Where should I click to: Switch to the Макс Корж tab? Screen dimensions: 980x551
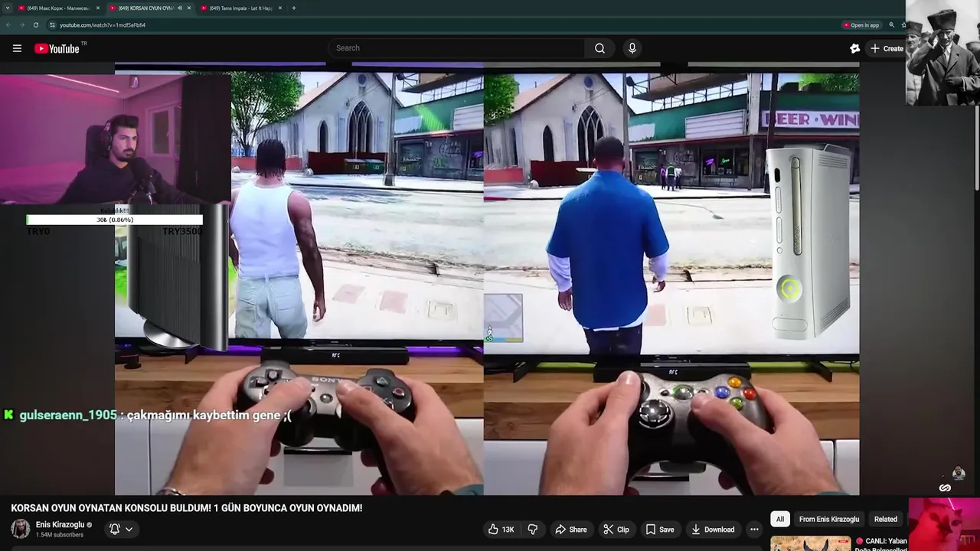click(58, 8)
